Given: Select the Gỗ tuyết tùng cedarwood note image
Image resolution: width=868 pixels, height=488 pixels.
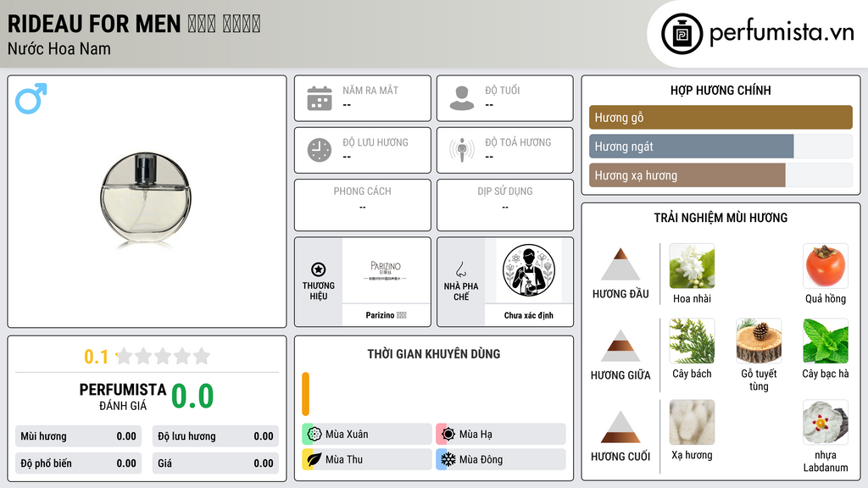Looking at the screenshot, I should click(x=759, y=341).
